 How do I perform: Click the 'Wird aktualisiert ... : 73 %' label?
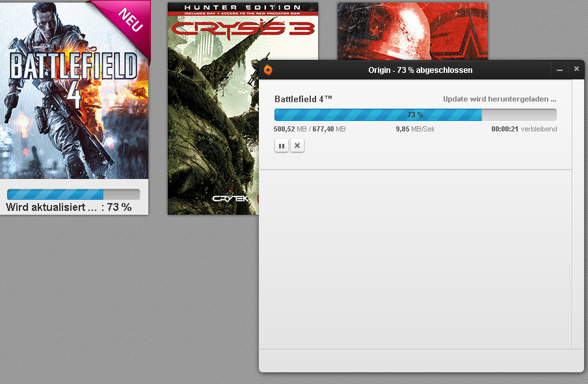click(69, 207)
